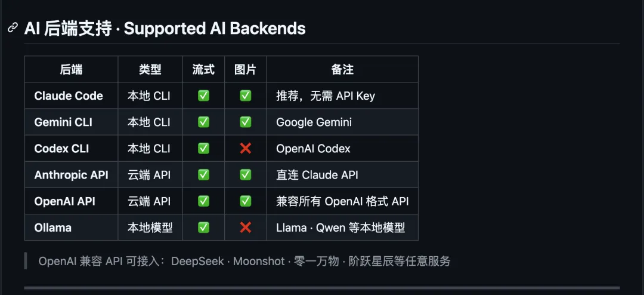Click the green image checkmark for Gemini CLI
Image resolution: width=644 pixels, height=295 pixels.
(246, 122)
